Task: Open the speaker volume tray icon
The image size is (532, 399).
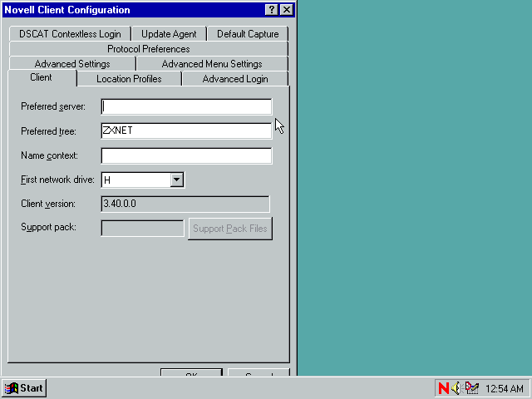Action: (456, 388)
